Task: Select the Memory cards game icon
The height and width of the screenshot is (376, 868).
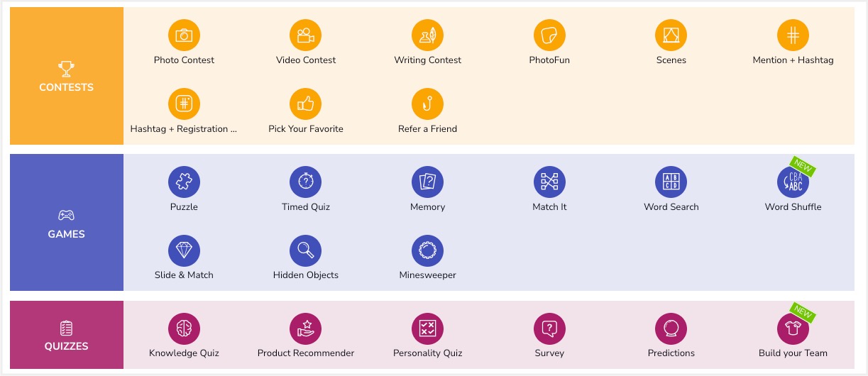Action: coord(427,182)
